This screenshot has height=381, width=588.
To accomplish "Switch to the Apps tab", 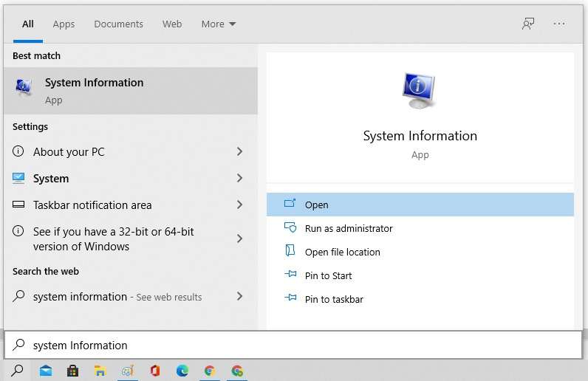I will tap(64, 24).
